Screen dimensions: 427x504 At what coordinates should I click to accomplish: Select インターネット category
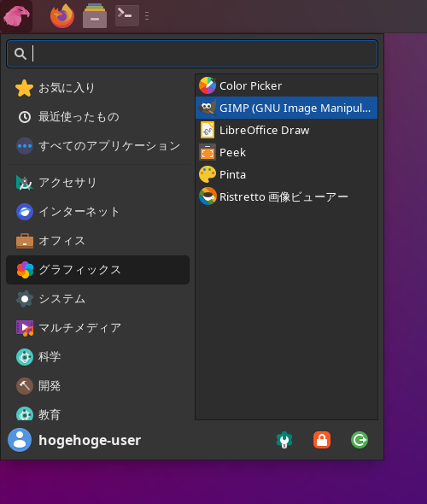point(97,212)
